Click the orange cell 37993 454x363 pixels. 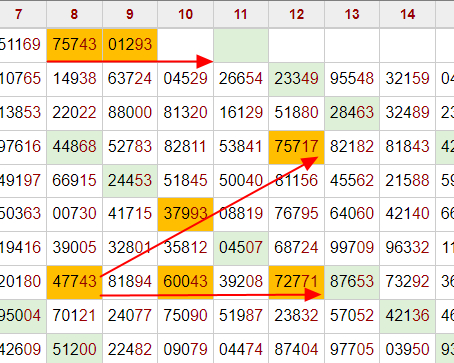185,214
